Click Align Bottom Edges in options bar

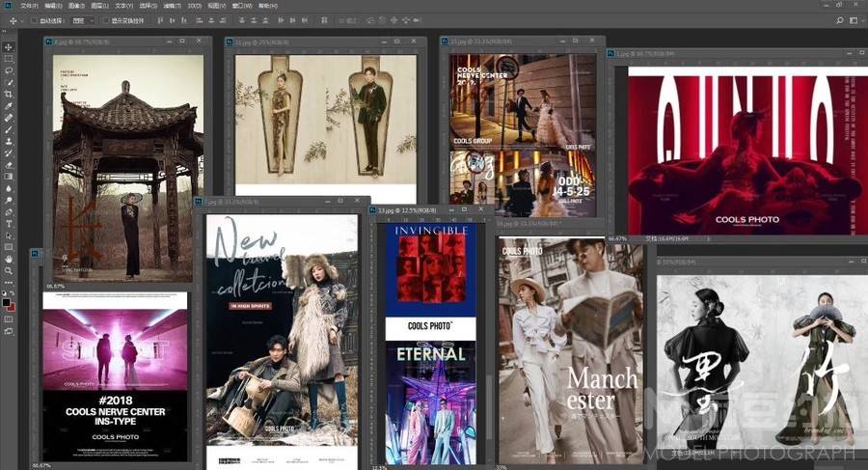click(184, 20)
